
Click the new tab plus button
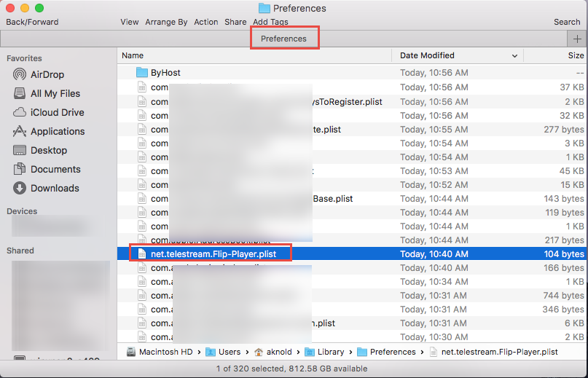tap(577, 38)
